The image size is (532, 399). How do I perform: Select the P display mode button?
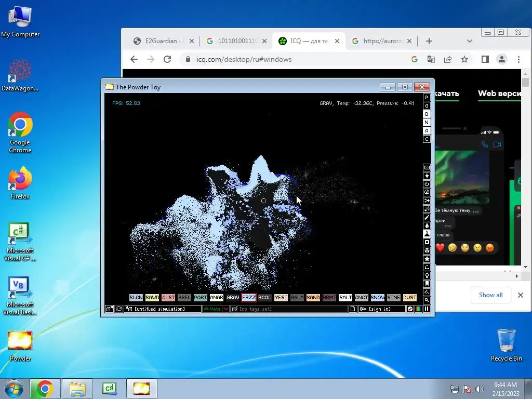[x=427, y=98]
